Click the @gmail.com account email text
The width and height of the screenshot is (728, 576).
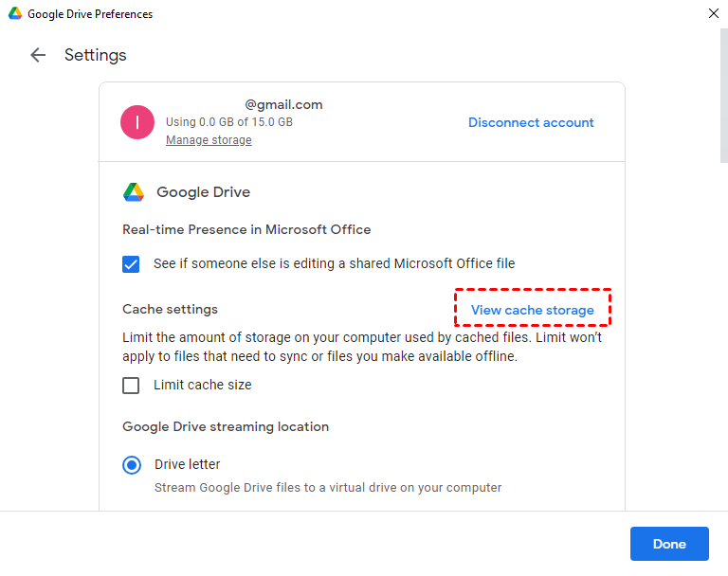click(x=283, y=104)
